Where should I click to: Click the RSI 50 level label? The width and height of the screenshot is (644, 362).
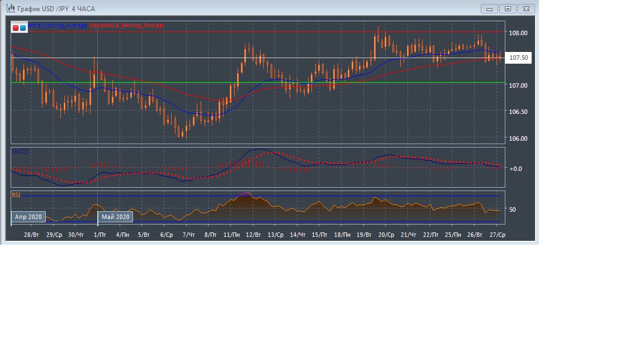(513, 209)
